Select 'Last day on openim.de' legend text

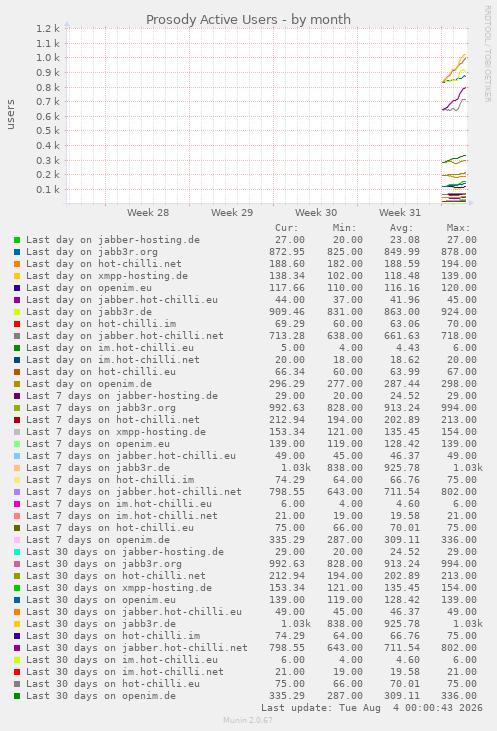coord(89,384)
